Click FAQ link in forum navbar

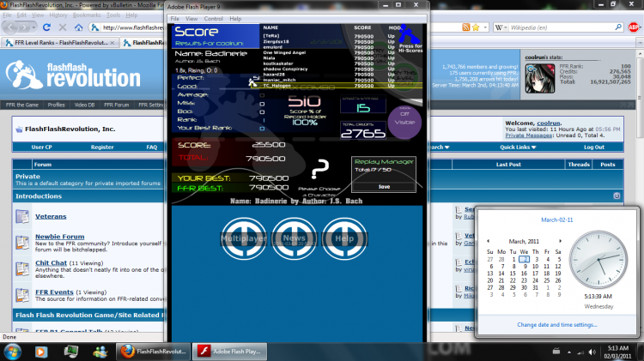click(151, 147)
